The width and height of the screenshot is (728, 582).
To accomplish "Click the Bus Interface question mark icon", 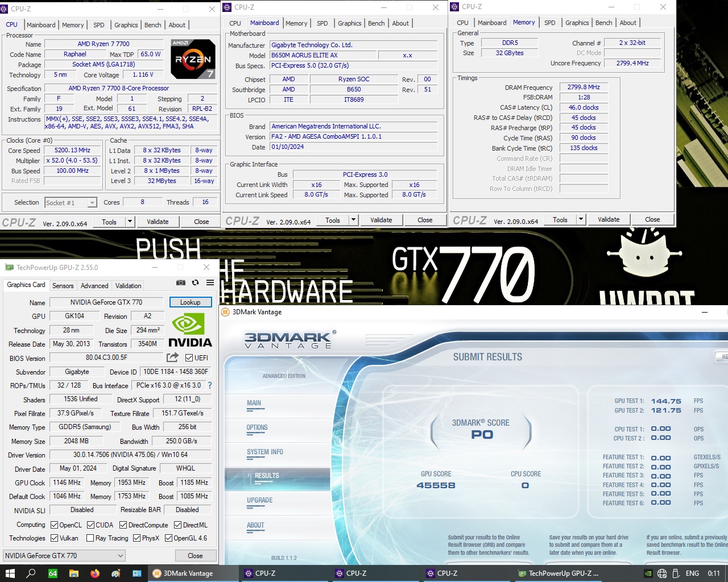I will [210, 385].
